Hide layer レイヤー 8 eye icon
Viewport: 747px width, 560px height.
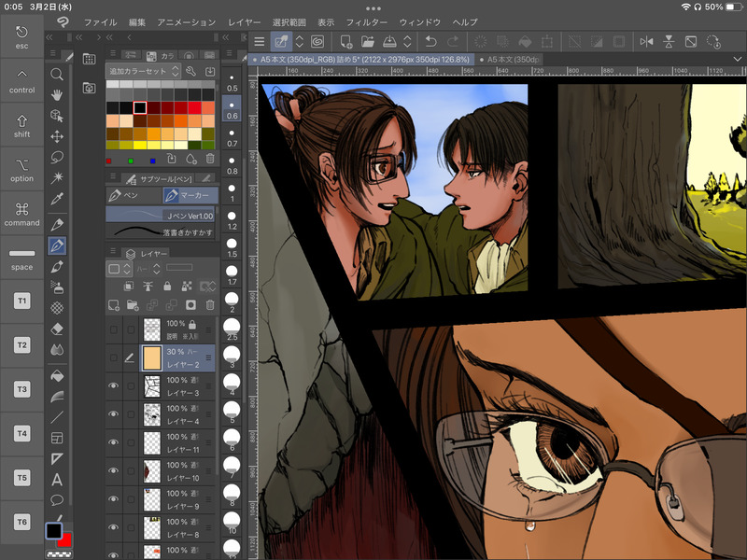click(113, 527)
